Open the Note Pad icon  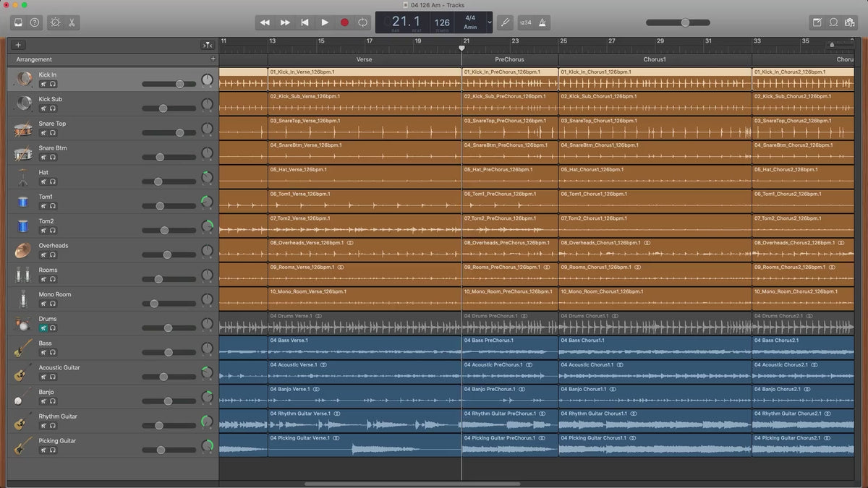pyautogui.click(x=817, y=22)
